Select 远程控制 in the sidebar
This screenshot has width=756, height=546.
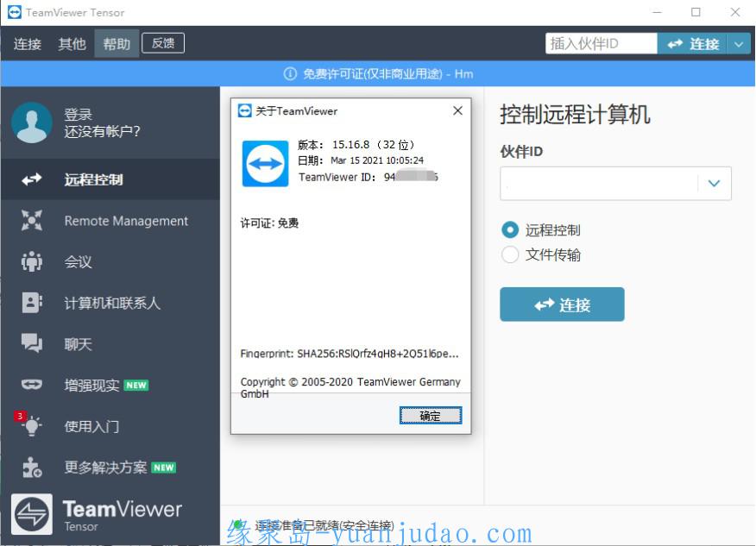tap(110, 179)
